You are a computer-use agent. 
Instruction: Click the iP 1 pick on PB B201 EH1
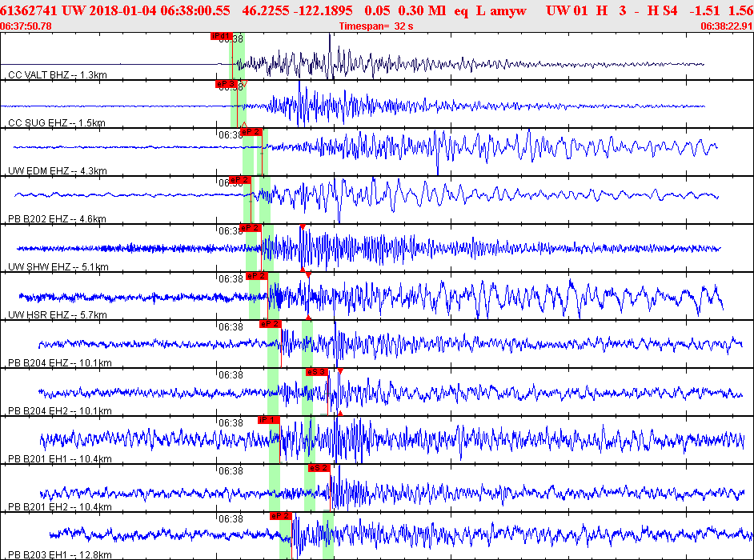(268, 420)
